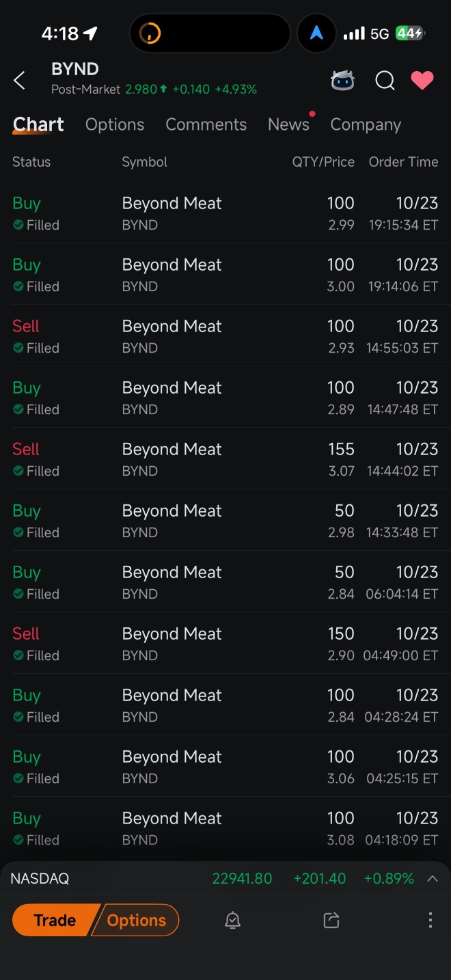Viewport: 451px width, 980px height.
Task: Open the Buy order filled at 19:15:34 ET
Action: [x=225, y=213]
